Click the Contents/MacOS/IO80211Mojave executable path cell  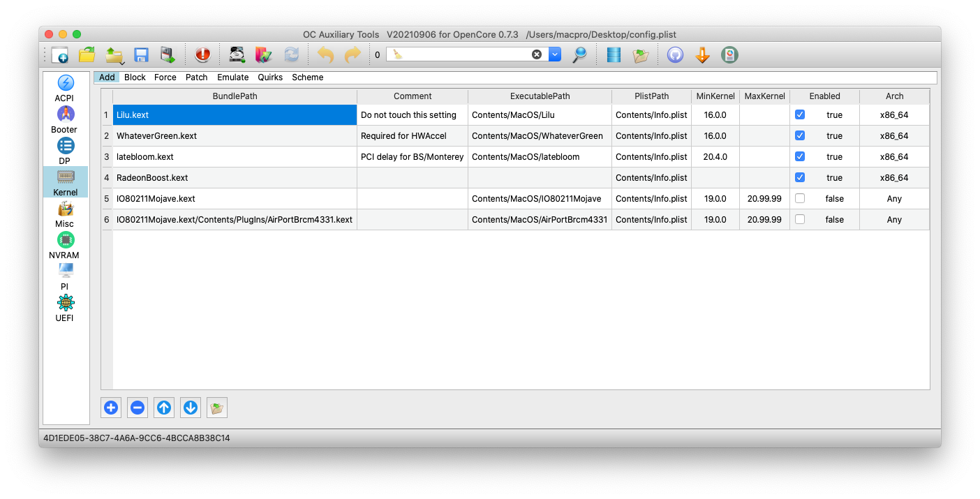(x=540, y=198)
